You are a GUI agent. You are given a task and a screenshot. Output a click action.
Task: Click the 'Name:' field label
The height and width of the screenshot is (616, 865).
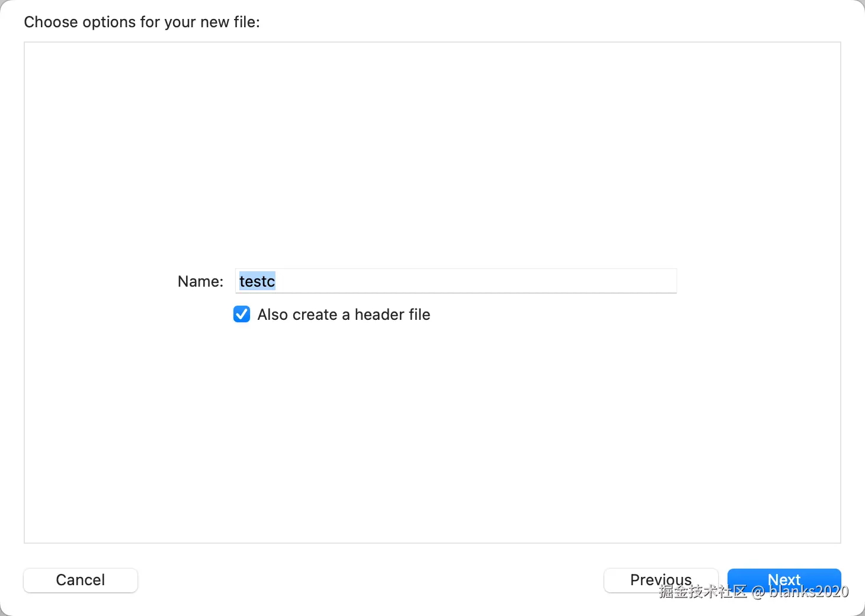pyautogui.click(x=200, y=281)
